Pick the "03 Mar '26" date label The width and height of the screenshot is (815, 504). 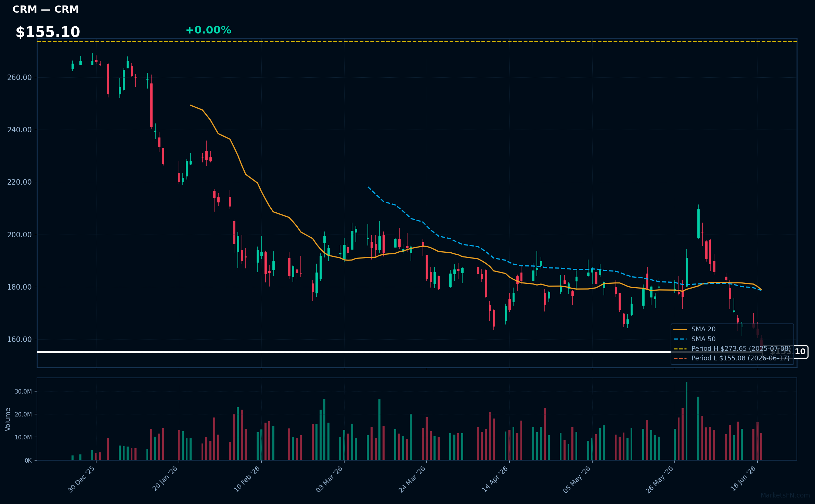[x=329, y=479]
